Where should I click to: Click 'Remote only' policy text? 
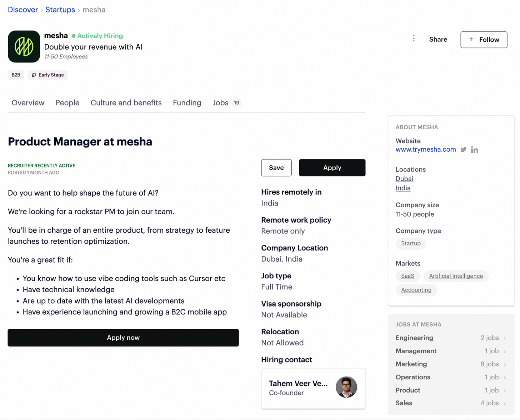tap(283, 231)
